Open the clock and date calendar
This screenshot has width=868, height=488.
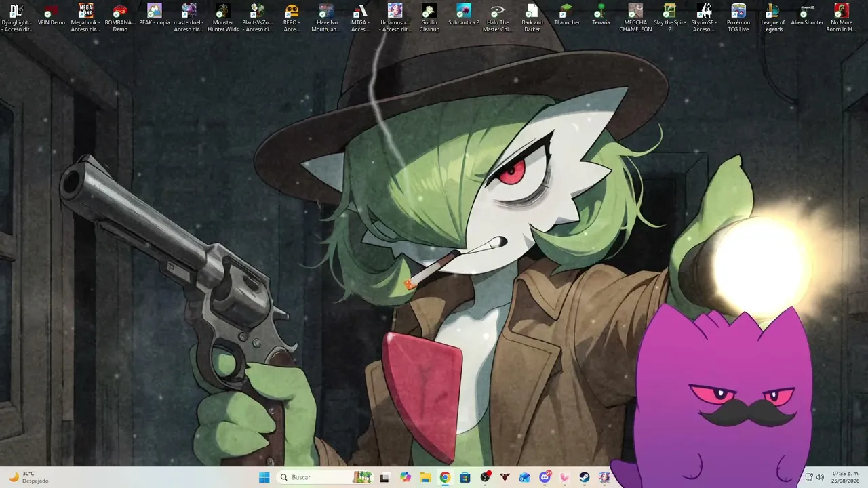[x=845, y=477]
